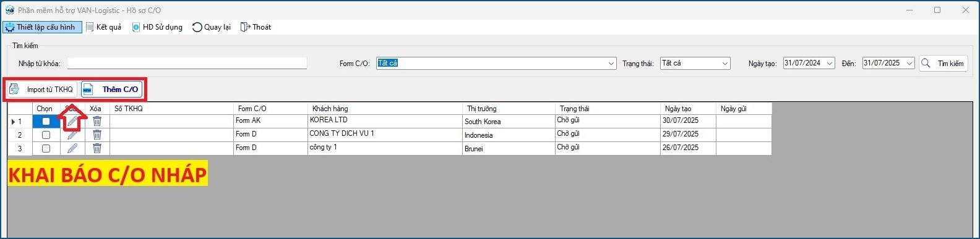Delete the CONG TY DICH VU 1 row
Image resolution: width=980 pixels, height=239 pixels.
97,135
